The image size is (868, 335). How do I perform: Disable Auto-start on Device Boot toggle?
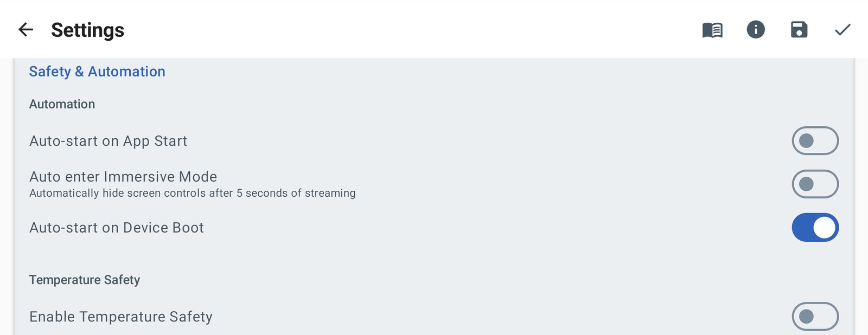tap(815, 228)
